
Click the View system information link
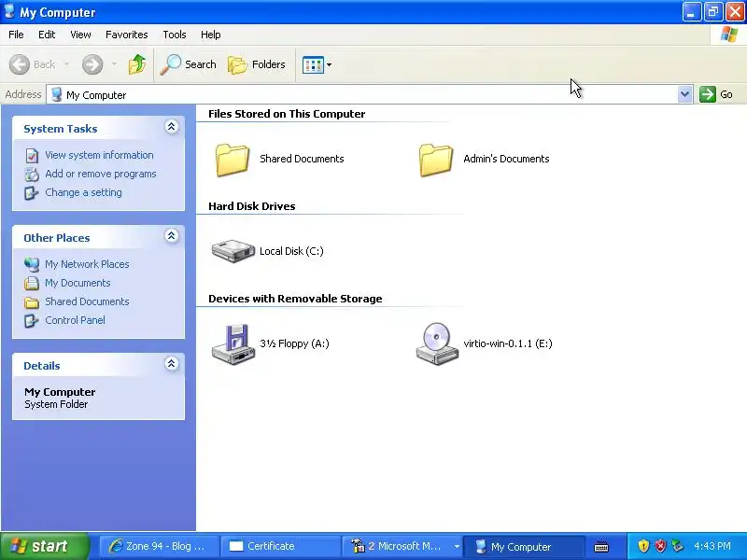point(99,155)
